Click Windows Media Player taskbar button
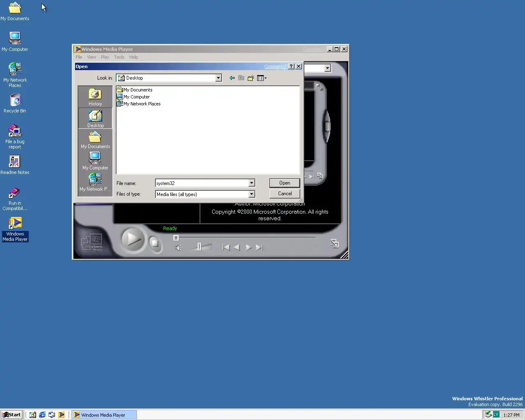The height and width of the screenshot is (420, 525). (x=104, y=415)
